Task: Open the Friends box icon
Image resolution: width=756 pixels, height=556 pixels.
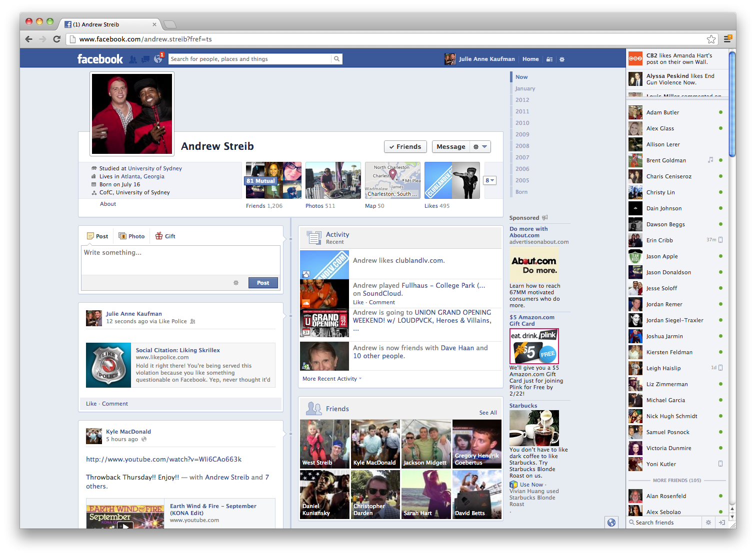Action: tap(314, 409)
